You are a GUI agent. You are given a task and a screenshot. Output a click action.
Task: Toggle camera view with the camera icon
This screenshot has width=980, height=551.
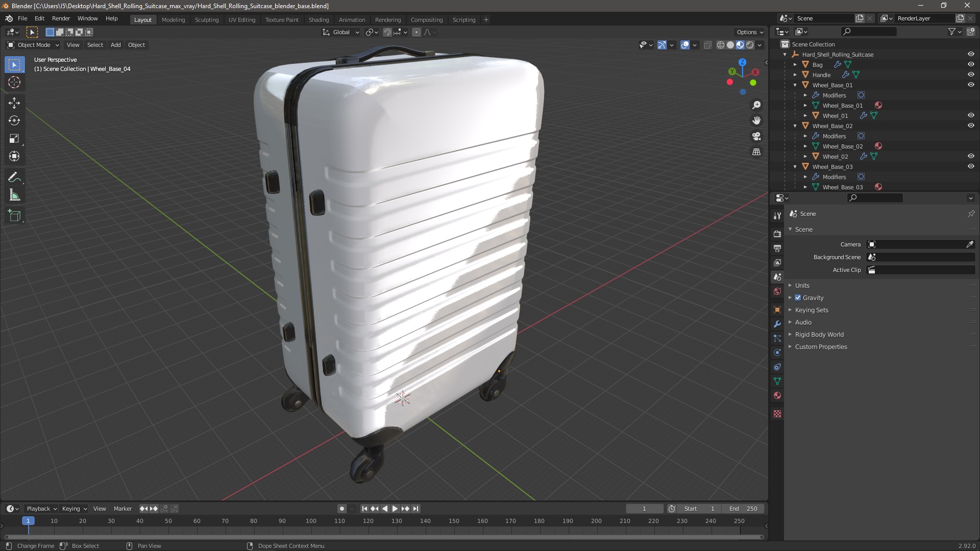[x=756, y=136]
